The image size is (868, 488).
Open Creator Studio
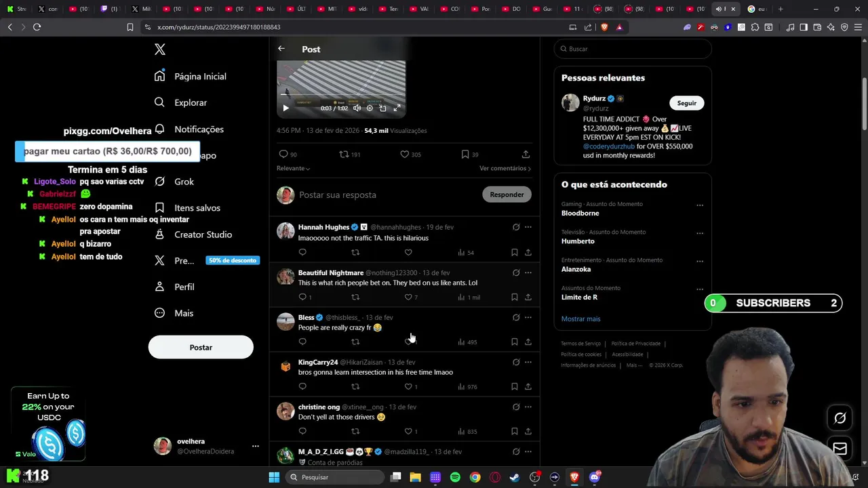pyautogui.click(x=193, y=235)
